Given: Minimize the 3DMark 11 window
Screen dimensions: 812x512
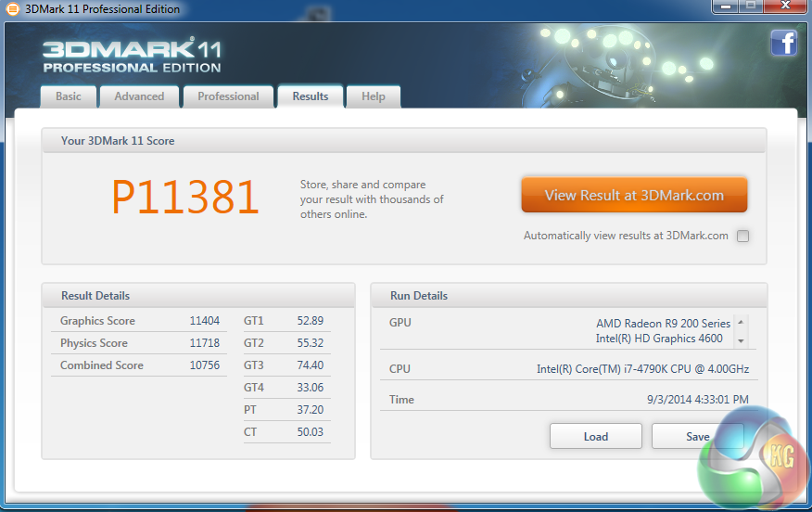Looking at the screenshot, I should click(726, 6).
